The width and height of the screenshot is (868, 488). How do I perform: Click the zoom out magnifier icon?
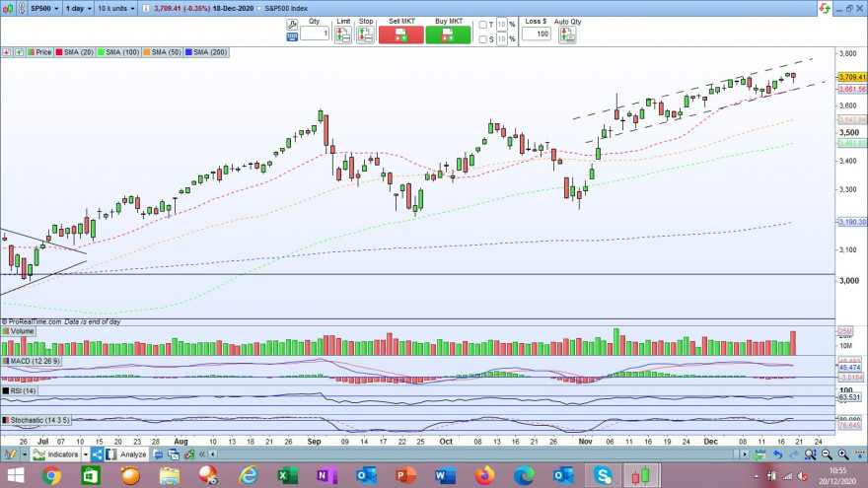click(x=827, y=454)
